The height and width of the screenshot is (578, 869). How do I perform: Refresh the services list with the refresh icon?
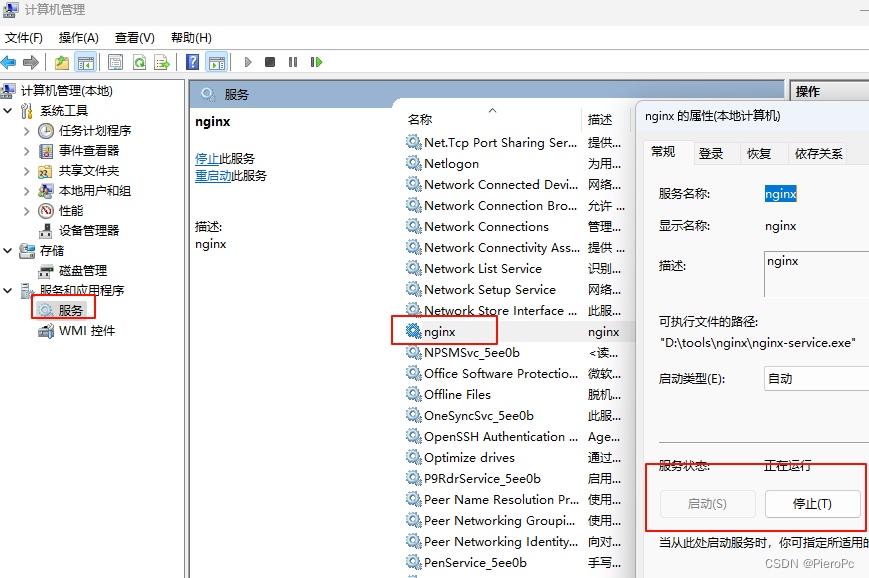click(140, 62)
